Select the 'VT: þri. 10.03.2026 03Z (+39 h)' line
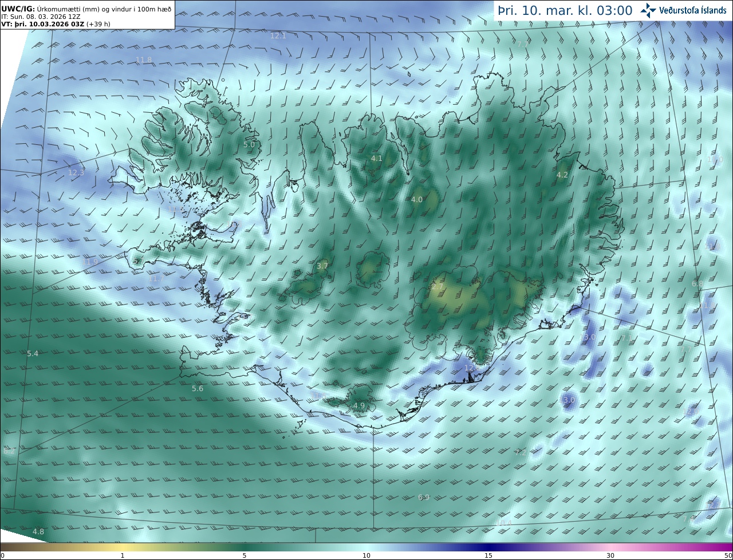Image resolution: width=733 pixels, height=560 pixels. pyautogui.click(x=56, y=24)
